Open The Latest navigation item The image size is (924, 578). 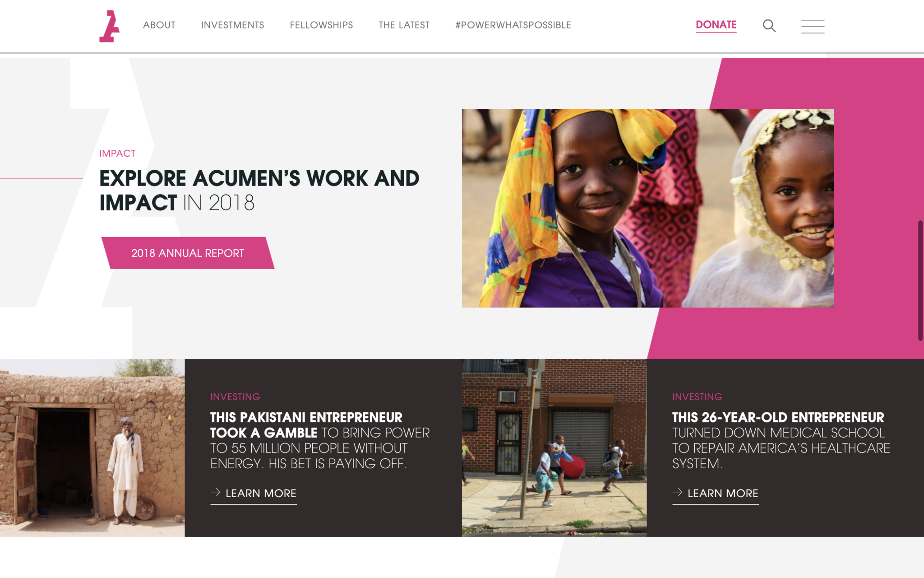pyautogui.click(x=404, y=25)
